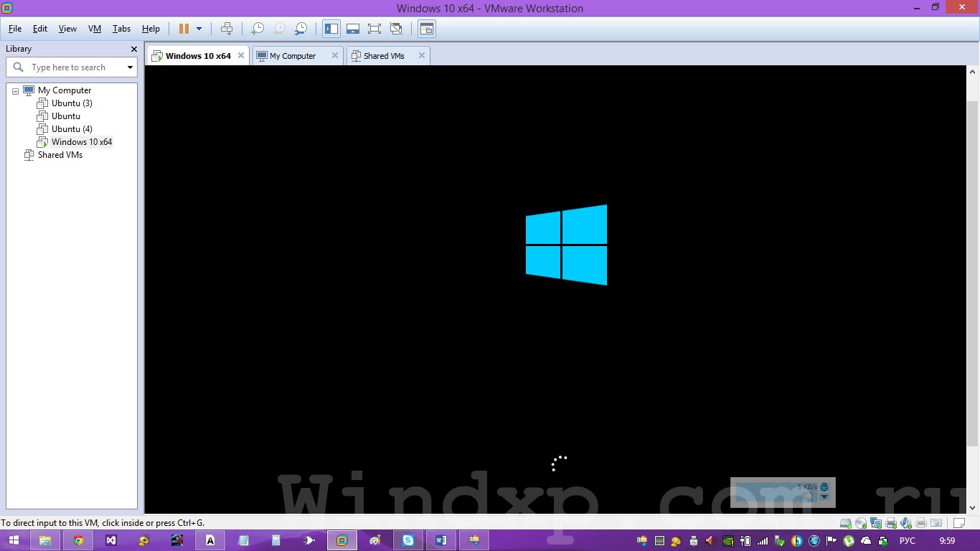Open Notepad from the taskbar
980x551 pixels.
(243, 540)
